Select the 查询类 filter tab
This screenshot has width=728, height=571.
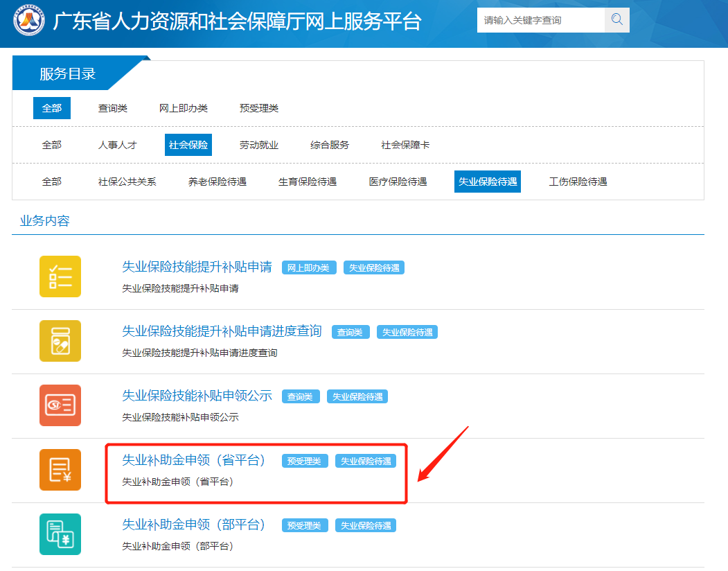point(113,108)
